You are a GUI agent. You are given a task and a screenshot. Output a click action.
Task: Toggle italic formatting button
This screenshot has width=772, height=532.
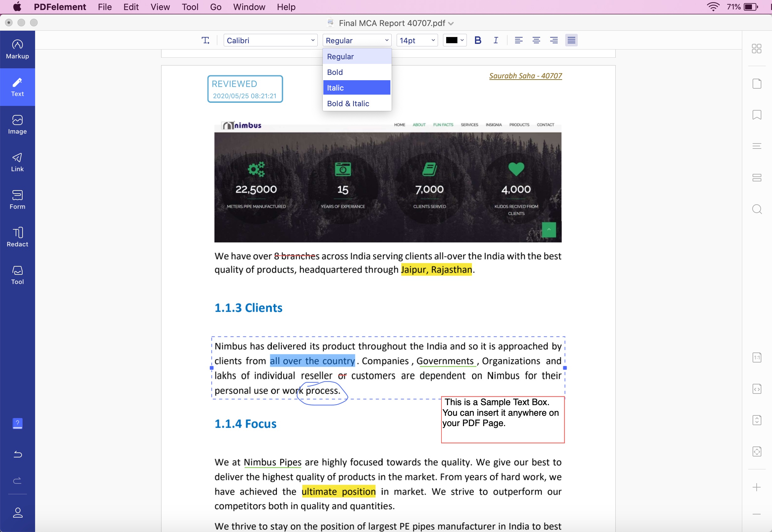click(x=496, y=40)
